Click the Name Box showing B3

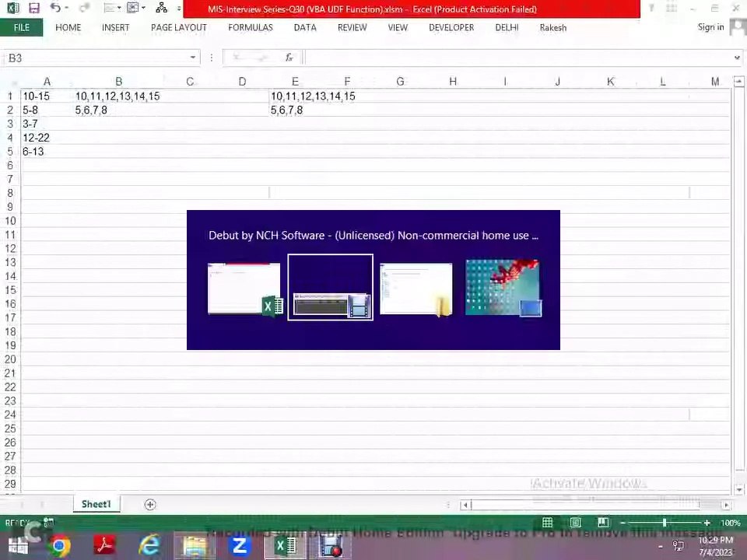click(95, 58)
